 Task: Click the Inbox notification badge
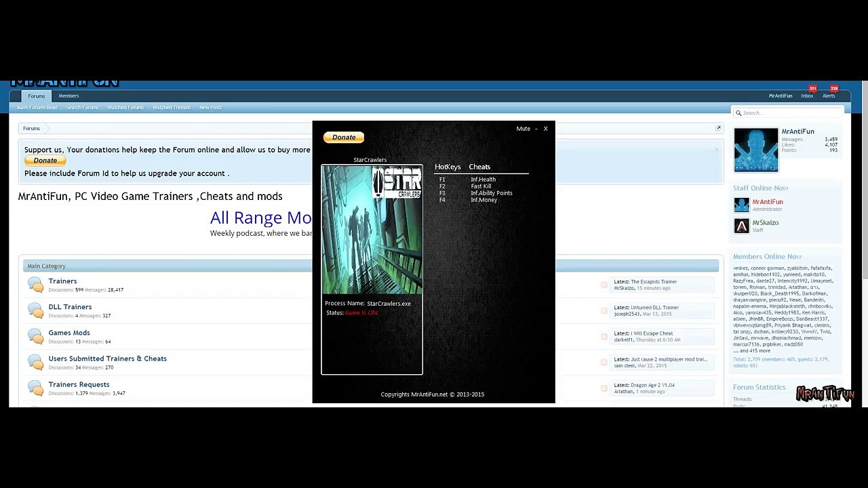pos(812,89)
